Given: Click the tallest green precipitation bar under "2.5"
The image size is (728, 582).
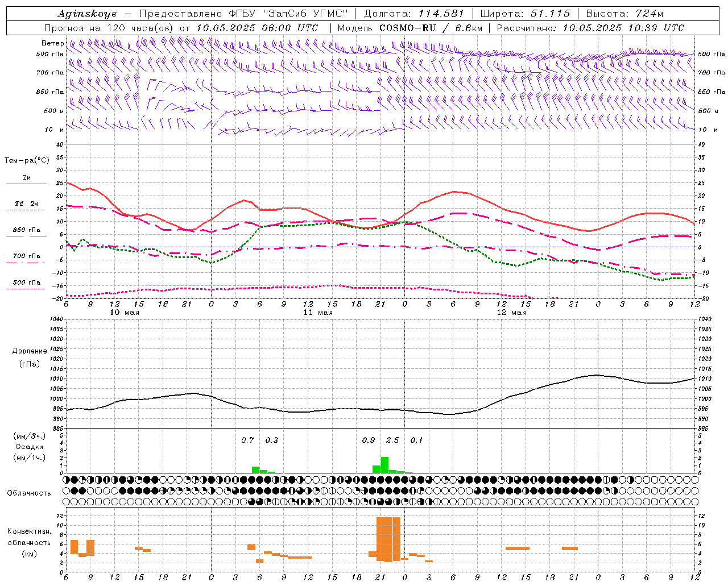Looking at the screenshot, I should [384, 465].
